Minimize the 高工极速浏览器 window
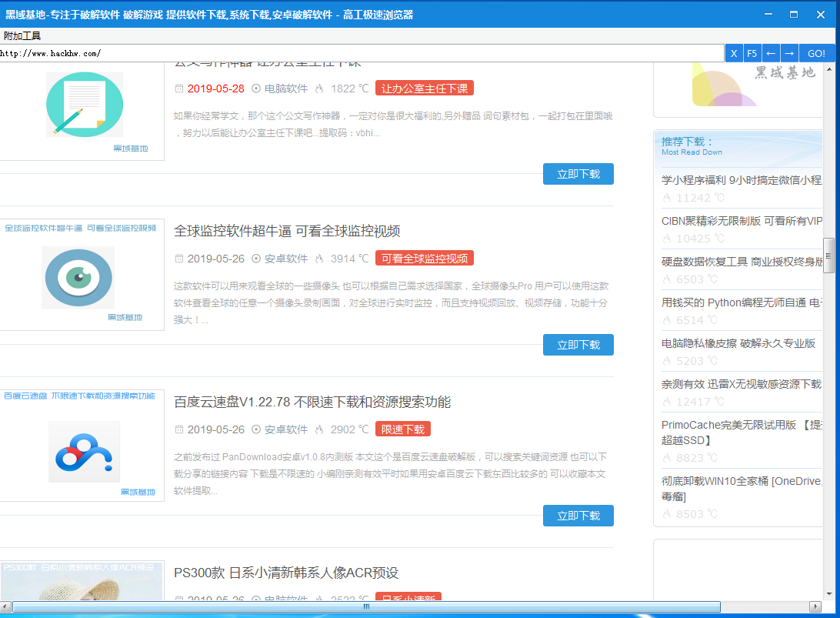The width and height of the screenshot is (840, 618). point(768,15)
